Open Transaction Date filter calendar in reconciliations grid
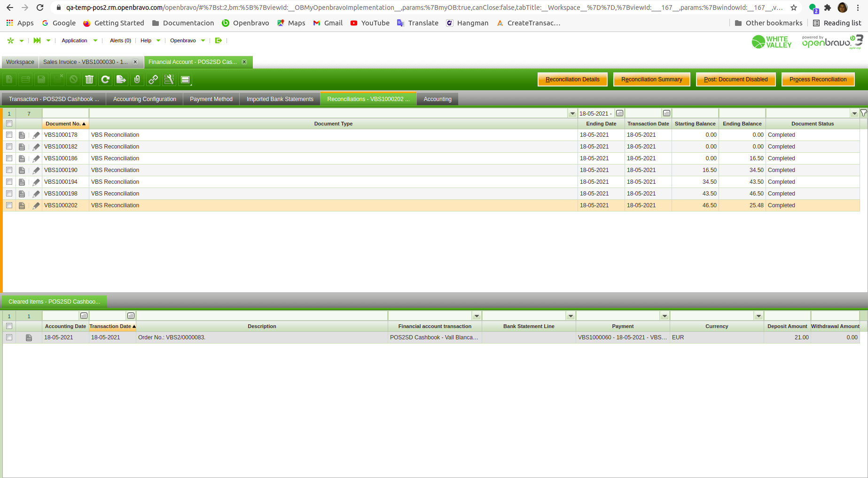 pos(667,113)
